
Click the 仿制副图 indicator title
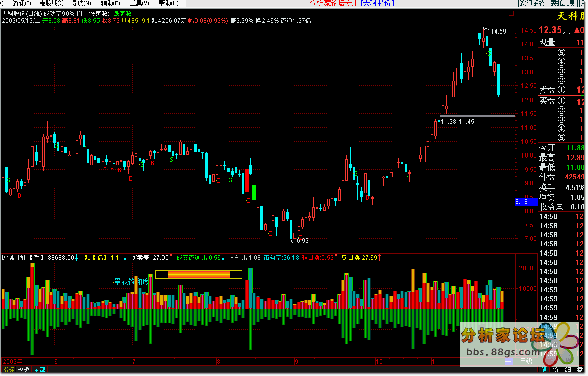pyautogui.click(x=13, y=258)
